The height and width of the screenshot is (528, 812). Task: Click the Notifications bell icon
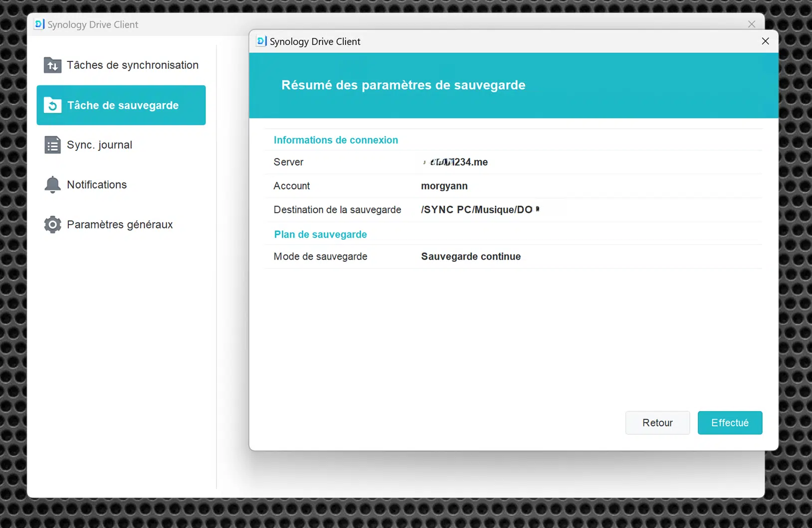point(52,185)
